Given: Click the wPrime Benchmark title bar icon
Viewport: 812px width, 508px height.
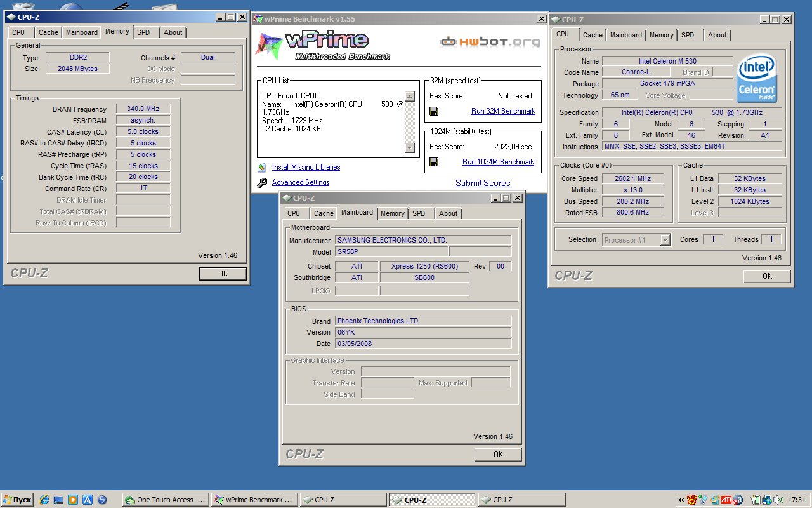Looking at the screenshot, I should pyautogui.click(x=258, y=19).
